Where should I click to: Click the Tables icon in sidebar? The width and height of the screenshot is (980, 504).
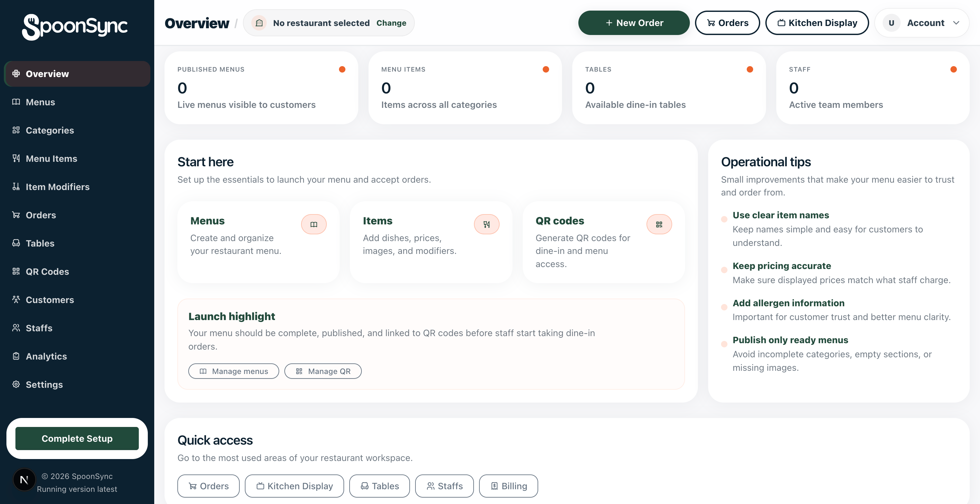[16, 243]
